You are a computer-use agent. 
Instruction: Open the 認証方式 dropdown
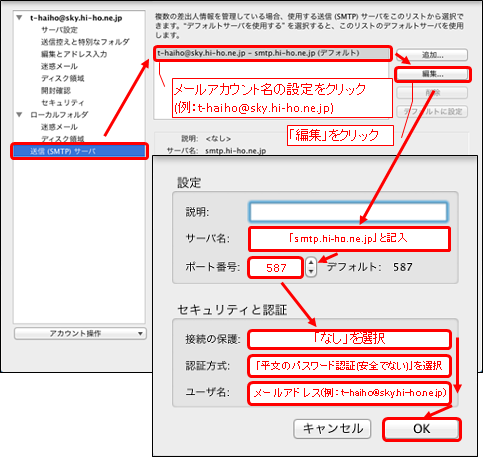point(349,366)
